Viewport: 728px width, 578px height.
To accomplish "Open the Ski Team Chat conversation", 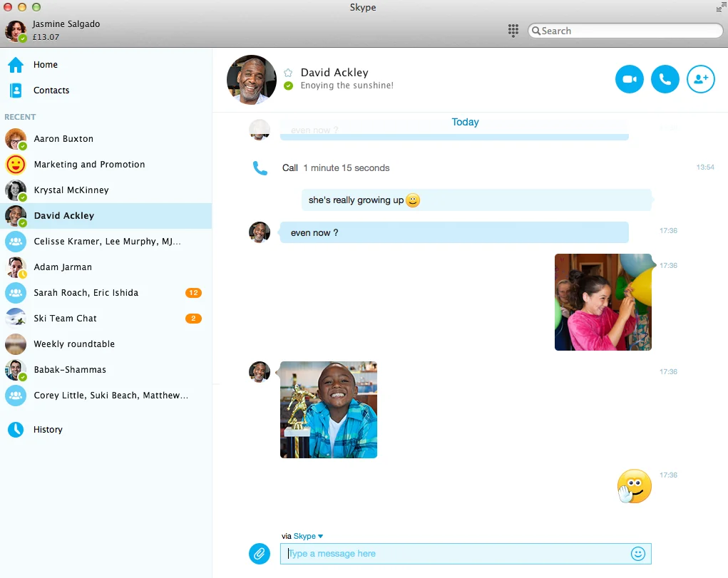I will coord(65,319).
